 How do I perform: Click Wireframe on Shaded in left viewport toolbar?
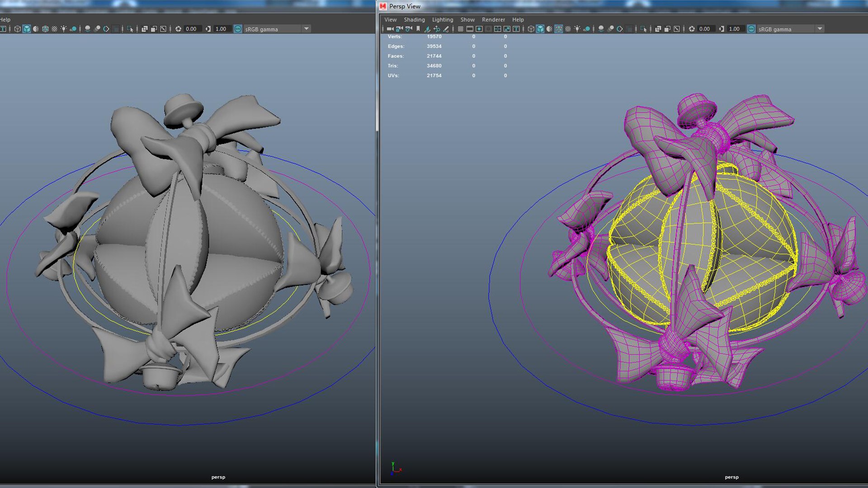(x=45, y=29)
